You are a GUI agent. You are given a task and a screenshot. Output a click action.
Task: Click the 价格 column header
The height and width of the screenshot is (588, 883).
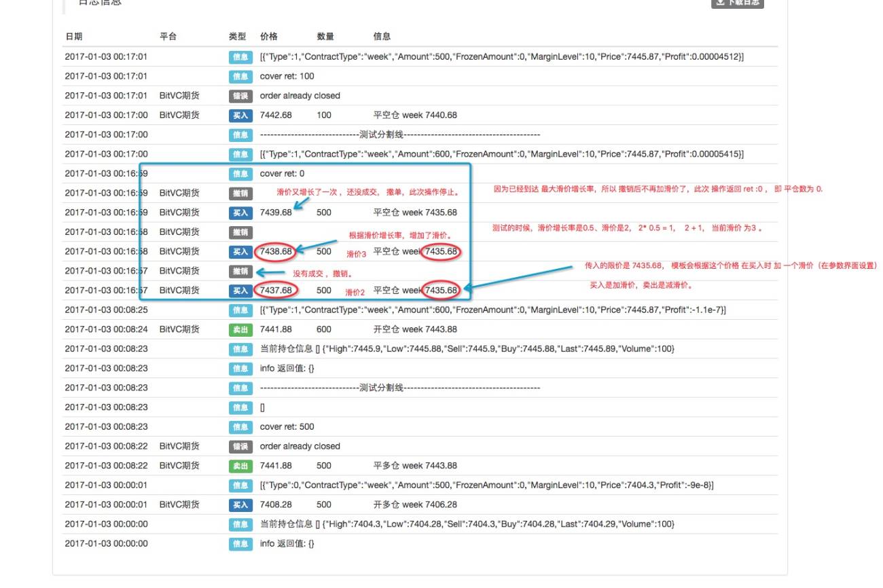point(269,37)
